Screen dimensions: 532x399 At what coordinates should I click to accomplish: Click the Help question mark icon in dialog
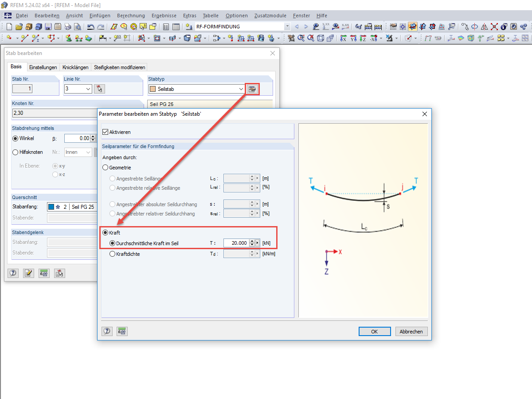pos(107,331)
